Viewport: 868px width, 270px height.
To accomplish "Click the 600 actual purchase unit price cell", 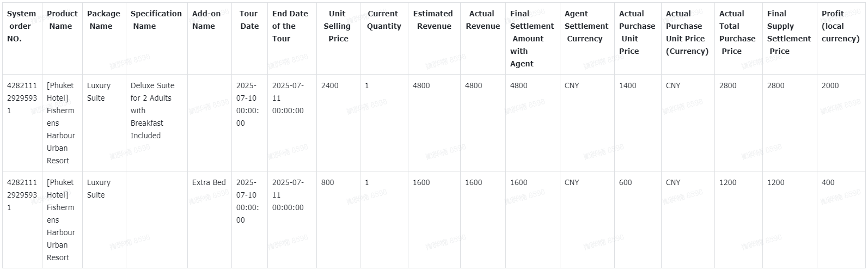I will point(625,182).
